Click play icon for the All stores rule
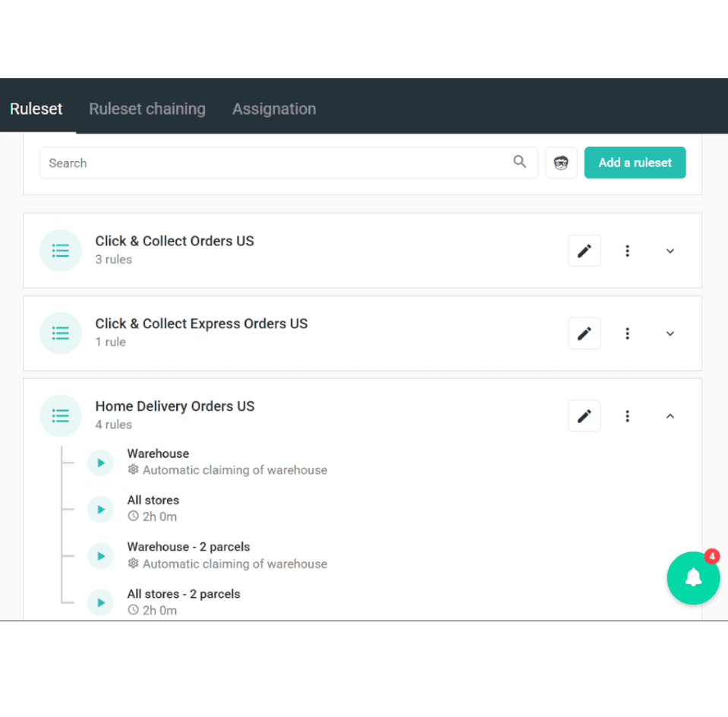This screenshot has width=728, height=717. pos(100,509)
